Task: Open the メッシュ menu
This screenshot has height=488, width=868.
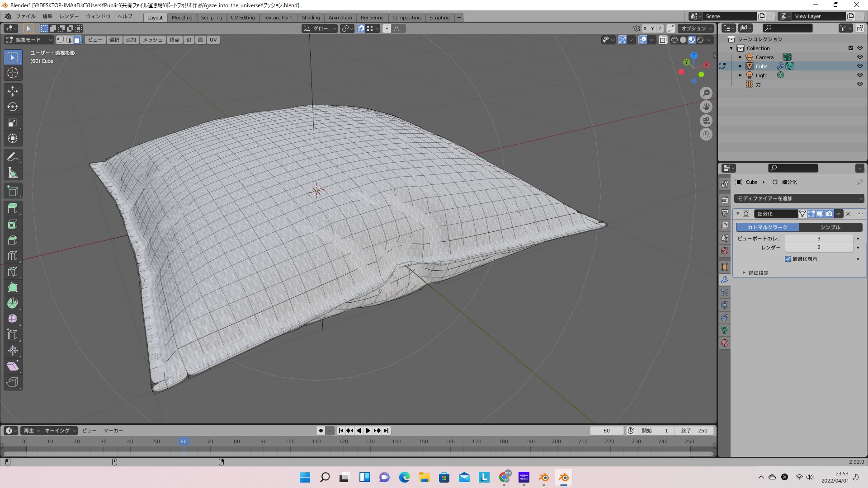Action: [x=152, y=40]
